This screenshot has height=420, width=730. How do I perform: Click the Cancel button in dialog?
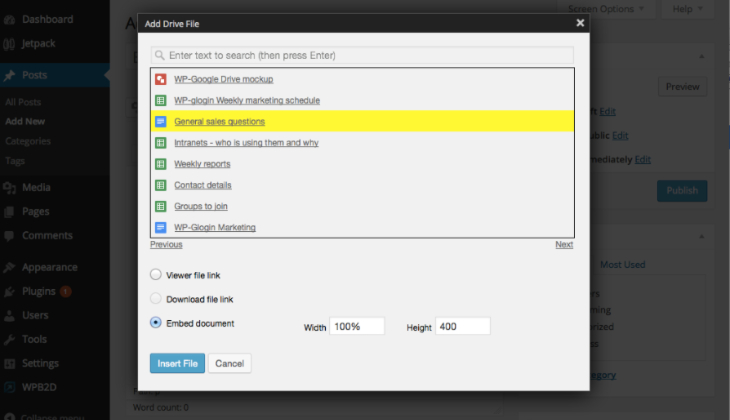(230, 364)
